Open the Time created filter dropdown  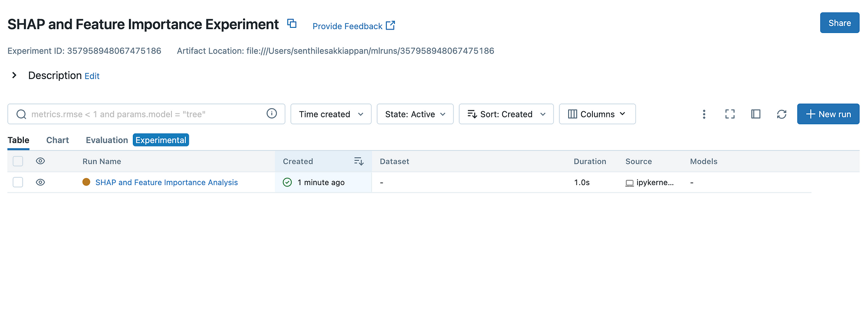(x=331, y=114)
